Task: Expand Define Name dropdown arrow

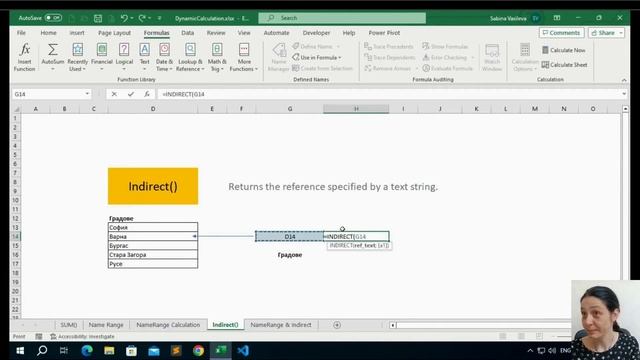Action: 338,47
